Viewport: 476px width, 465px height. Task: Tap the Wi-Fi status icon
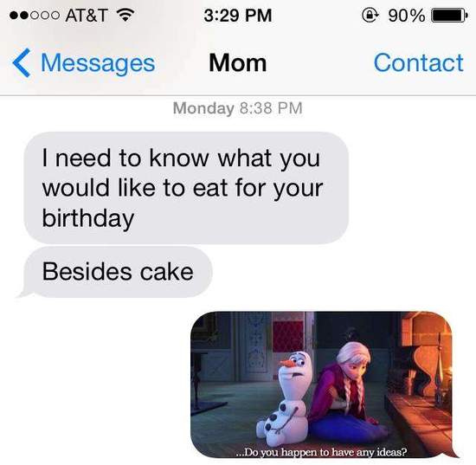pos(125,15)
